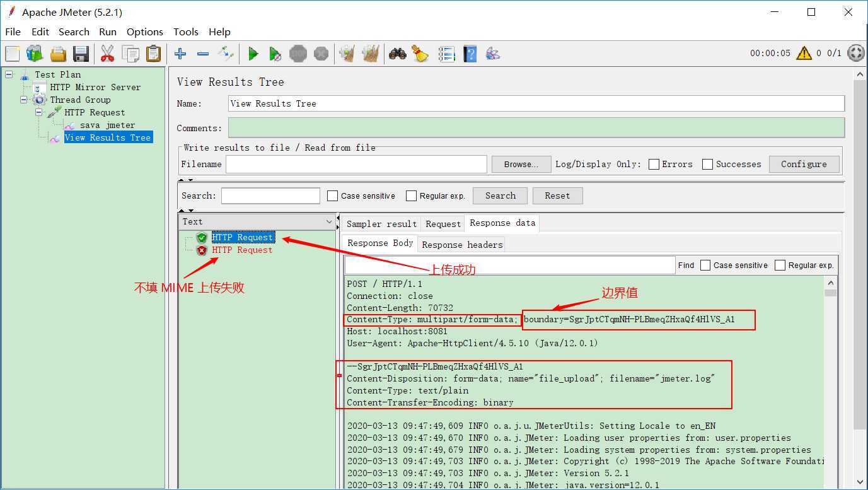Open search with the binoculars icon
The width and height of the screenshot is (868, 490).
point(397,54)
